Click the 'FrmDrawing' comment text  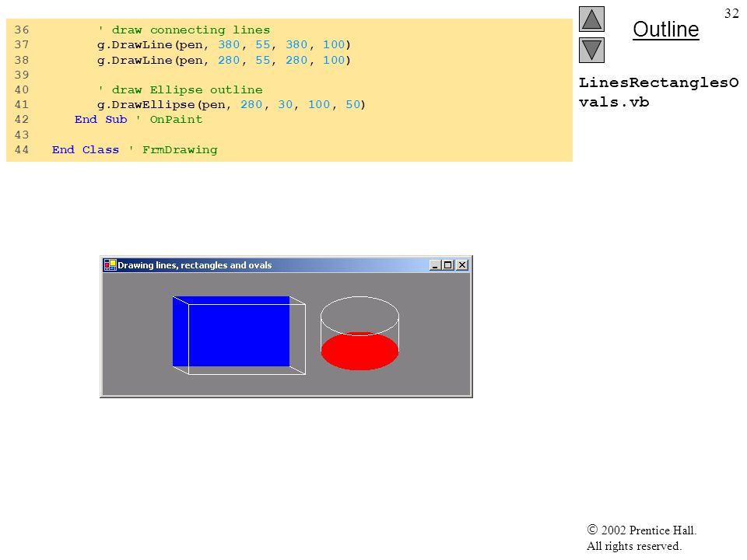[180, 149]
